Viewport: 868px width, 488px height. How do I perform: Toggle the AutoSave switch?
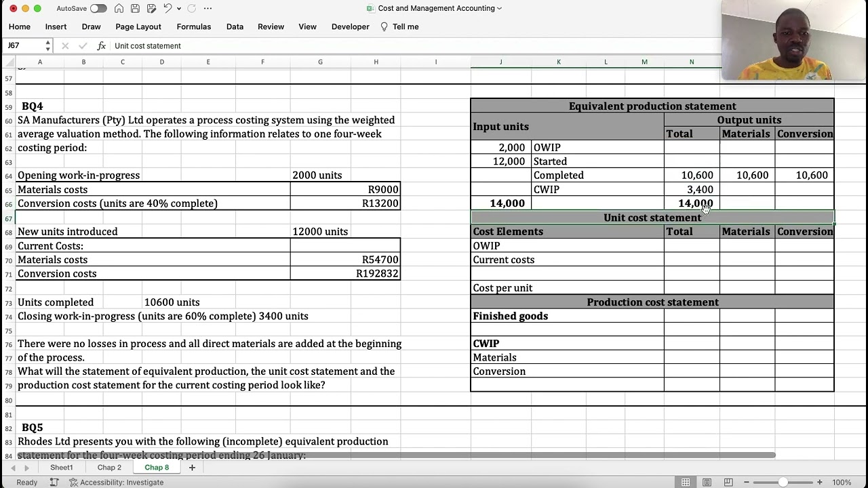click(x=98, y=8)
